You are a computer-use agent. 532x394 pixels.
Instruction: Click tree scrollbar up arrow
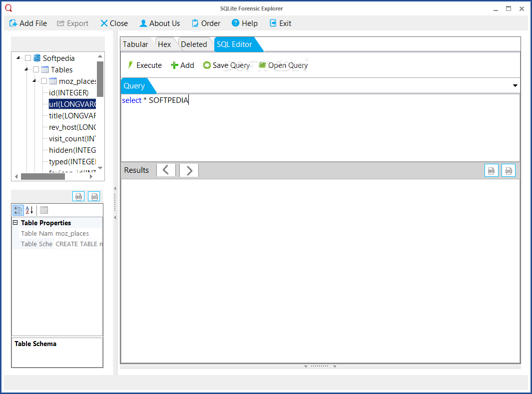tap(100, 56)
